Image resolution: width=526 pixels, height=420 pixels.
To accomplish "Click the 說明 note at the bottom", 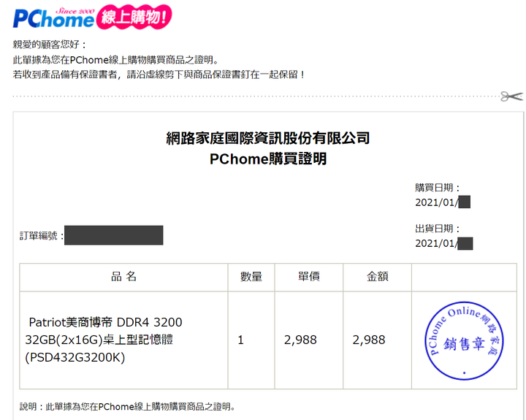I will coord(127,407).
